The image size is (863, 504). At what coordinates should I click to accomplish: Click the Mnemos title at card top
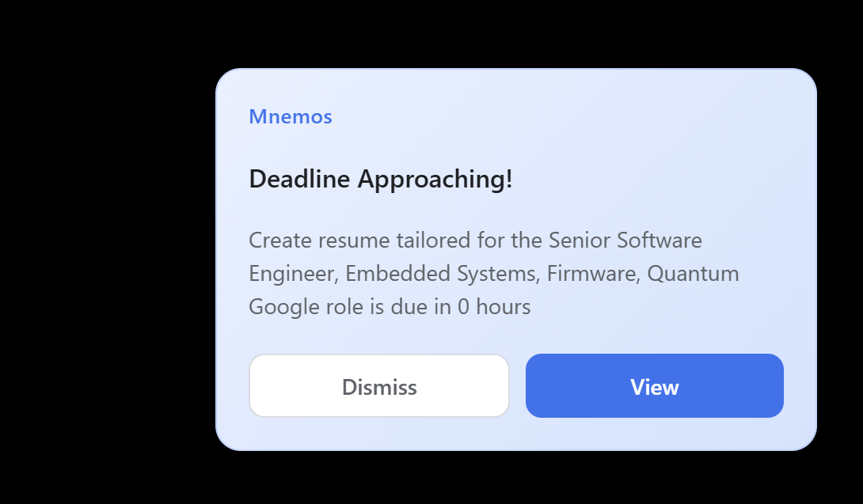pos(291,116)
